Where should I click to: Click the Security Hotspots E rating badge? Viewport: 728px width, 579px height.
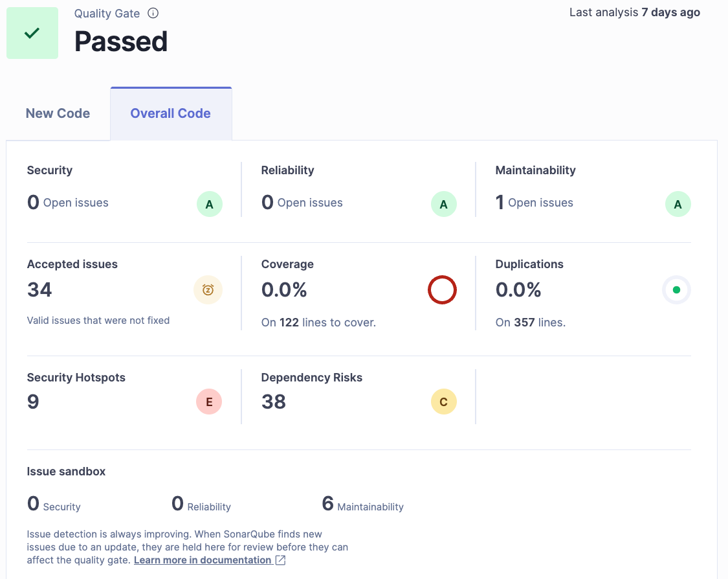point(209,402)
